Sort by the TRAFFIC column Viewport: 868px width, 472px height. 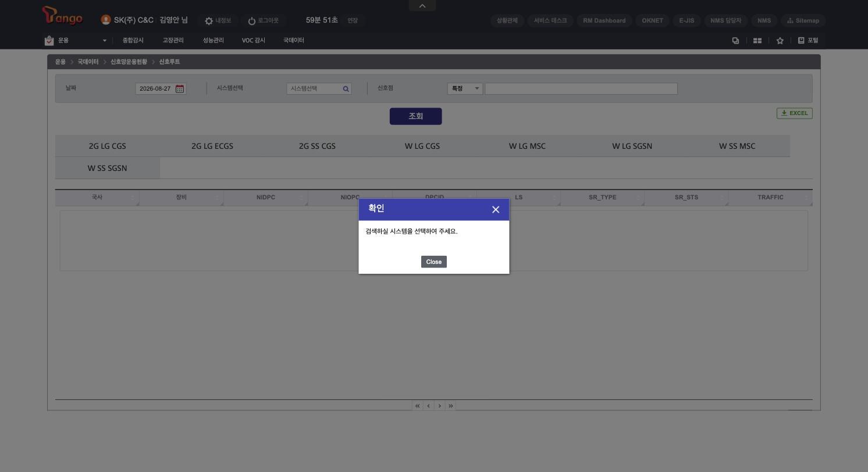[770, 198]
